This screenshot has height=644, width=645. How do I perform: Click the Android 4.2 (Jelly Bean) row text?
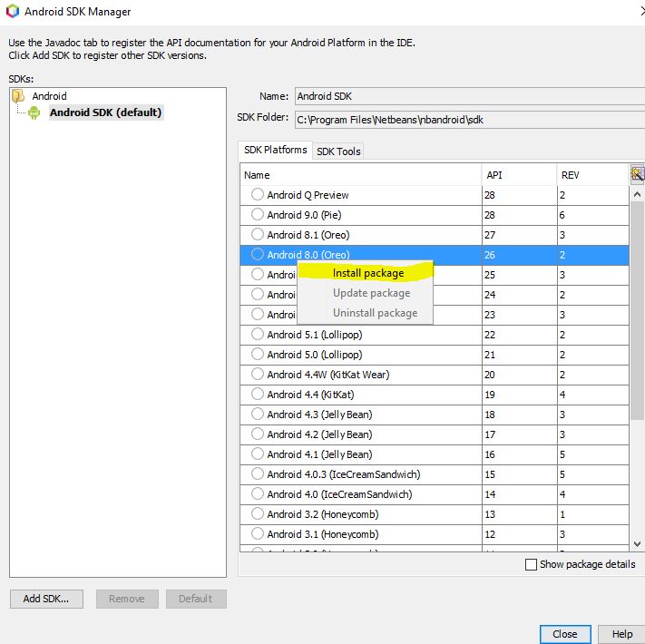319,434
